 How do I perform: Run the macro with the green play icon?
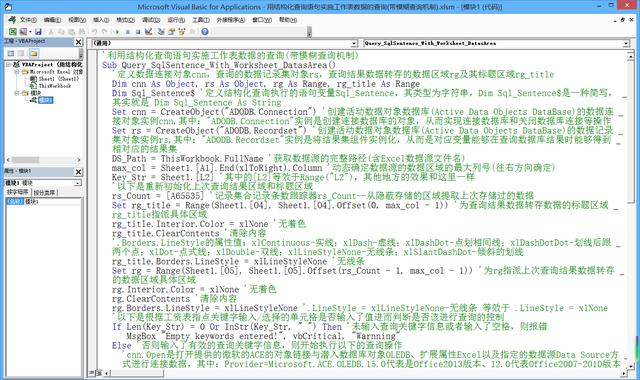coord(118,31)
